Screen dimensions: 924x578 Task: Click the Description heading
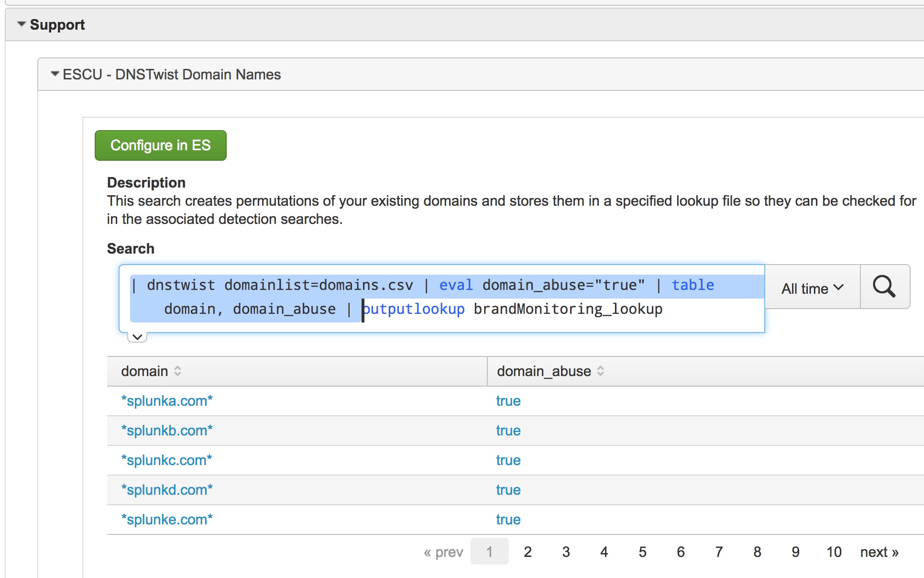click(x=146, y=182)
